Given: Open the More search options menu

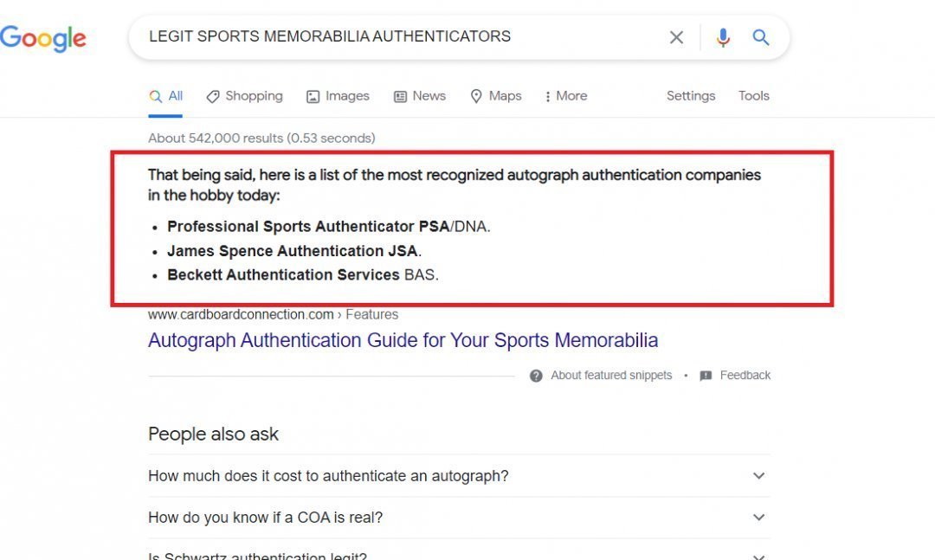Looking at the screenshot, I should coord(566,96).
